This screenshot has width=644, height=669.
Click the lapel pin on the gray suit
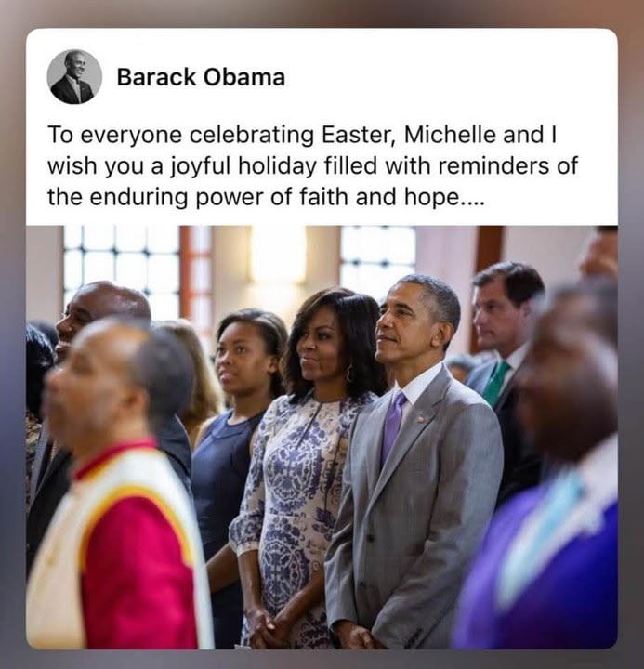coord(420,420)
